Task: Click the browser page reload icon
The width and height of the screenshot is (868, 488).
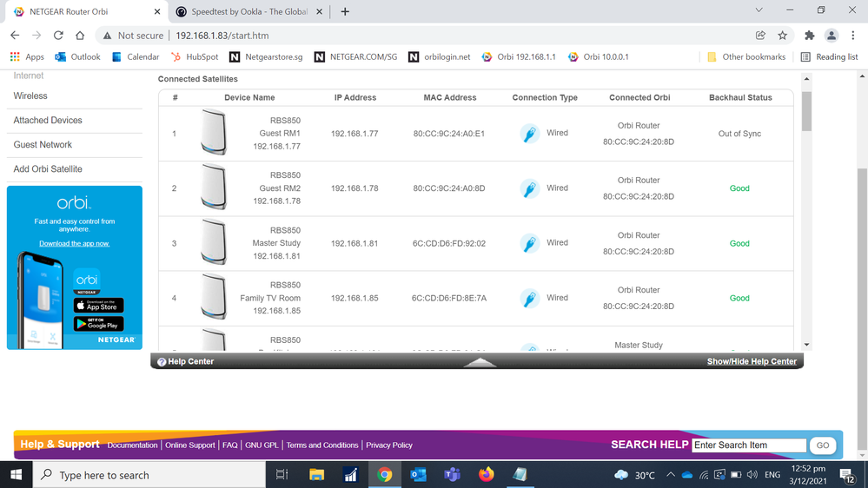Action: [x=58, y=36]
